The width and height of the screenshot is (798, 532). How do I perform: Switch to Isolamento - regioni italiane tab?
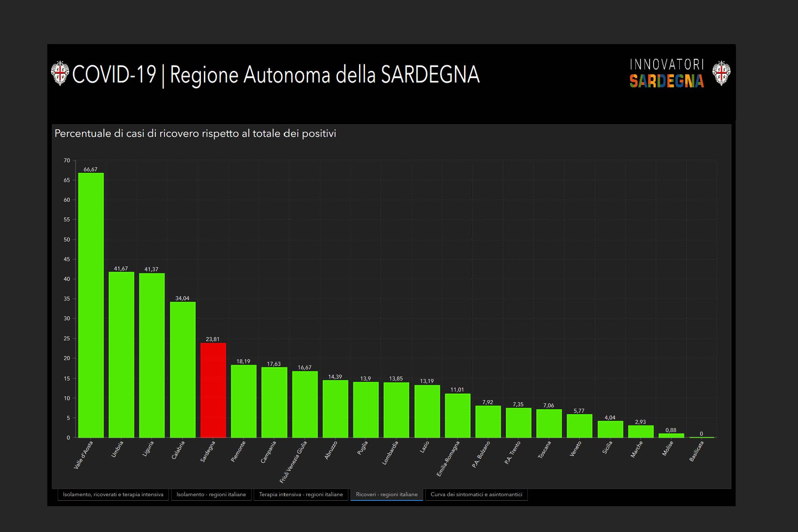coord(211,494)
